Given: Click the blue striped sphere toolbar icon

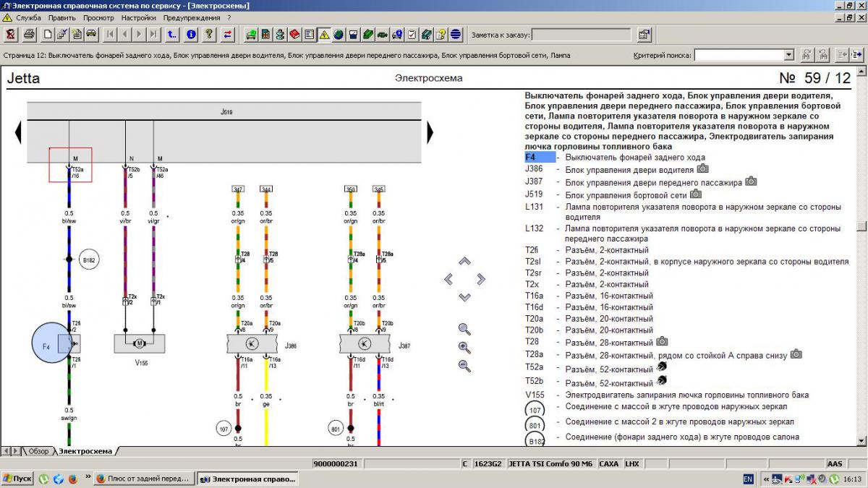Looking at the screenshot, I should pyautogui.click(x=456, y=34).
